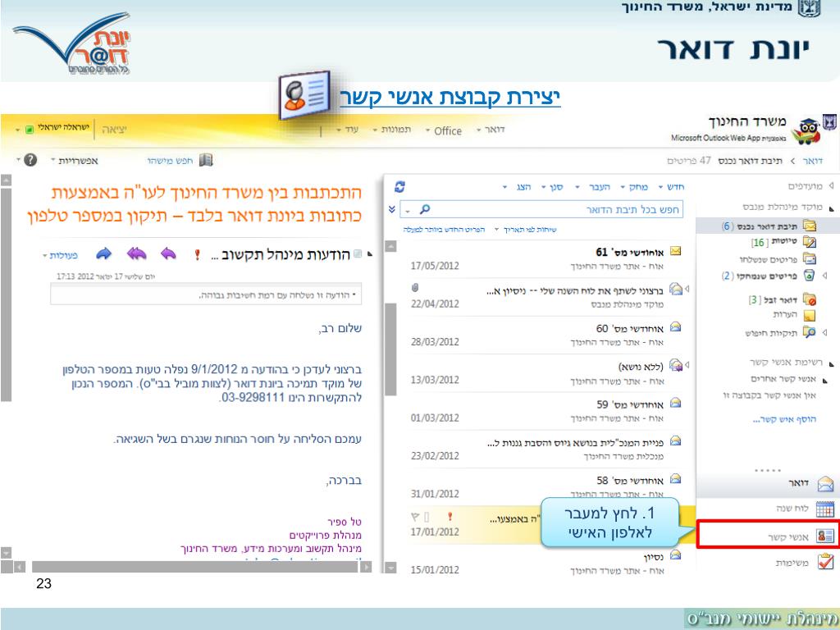The height and width of the screenshot is (630, 840).
Task: Open the Contacts navigation icon אנשי קשר
Action: tap(825, 535)
